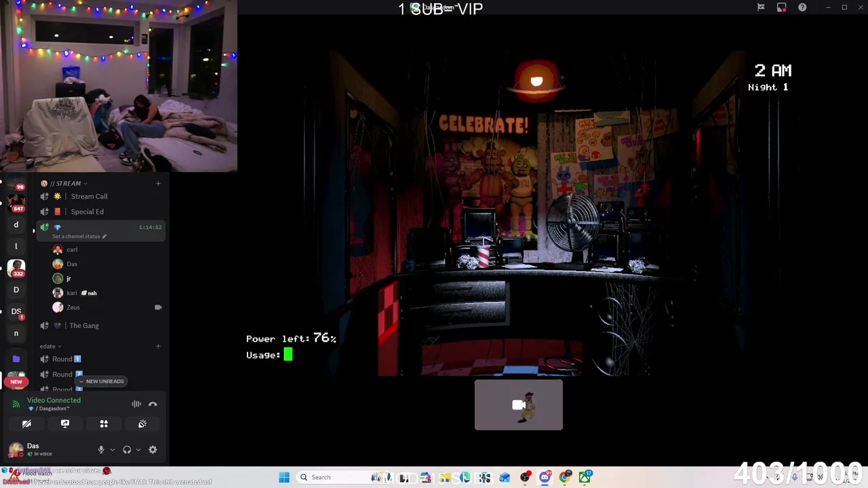Viewport: 868px width, 488px height.
Task: Open the n server icon
Action: (x=16, y=333)
